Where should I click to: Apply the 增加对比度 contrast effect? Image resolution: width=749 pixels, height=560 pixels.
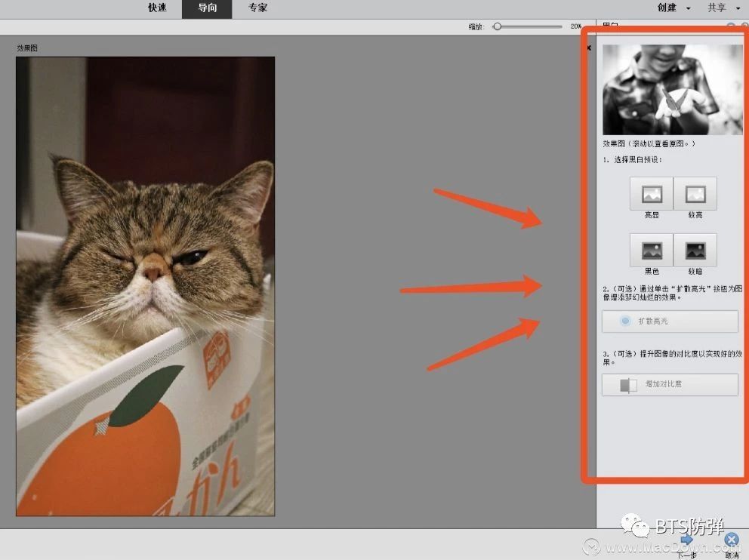click(670, 385)
